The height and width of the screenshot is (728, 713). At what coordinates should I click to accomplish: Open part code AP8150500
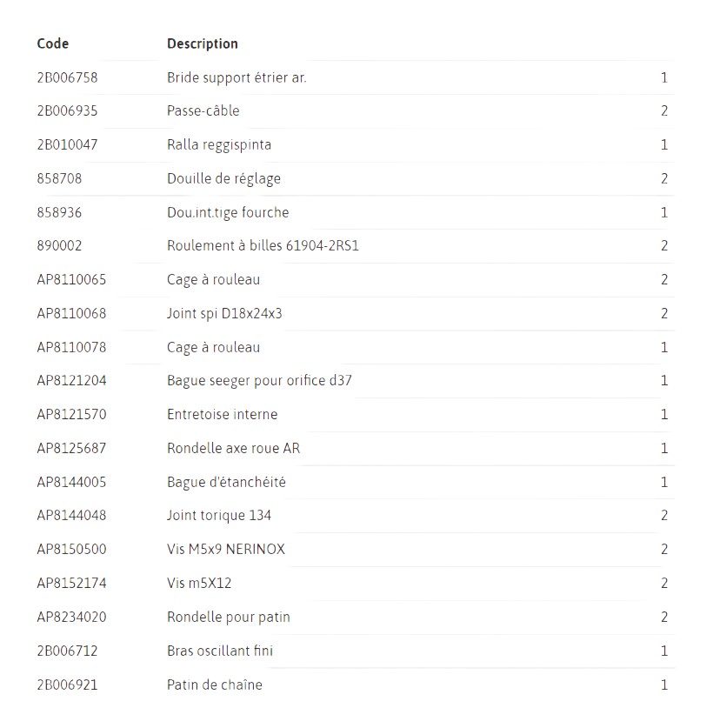click(x=71, y=549)
